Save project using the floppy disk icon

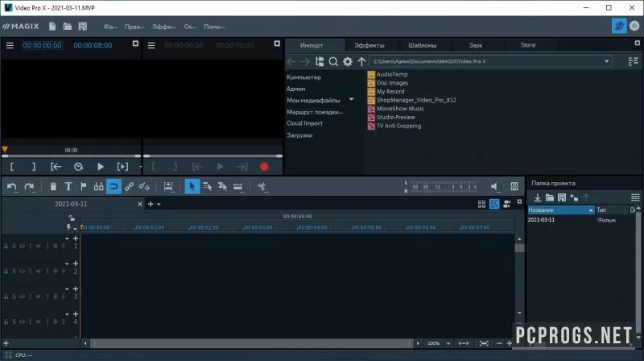tap(83, 27)
